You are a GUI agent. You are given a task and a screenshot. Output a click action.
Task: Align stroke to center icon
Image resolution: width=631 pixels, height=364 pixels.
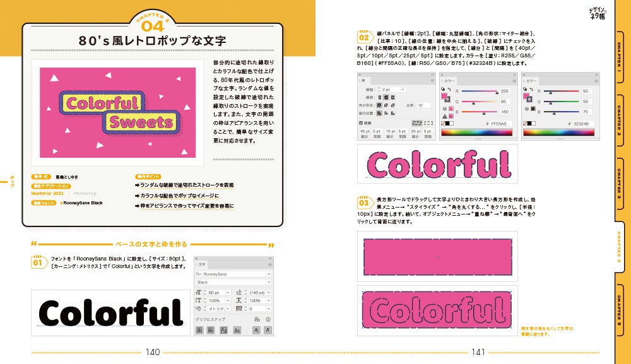(379, 114)
